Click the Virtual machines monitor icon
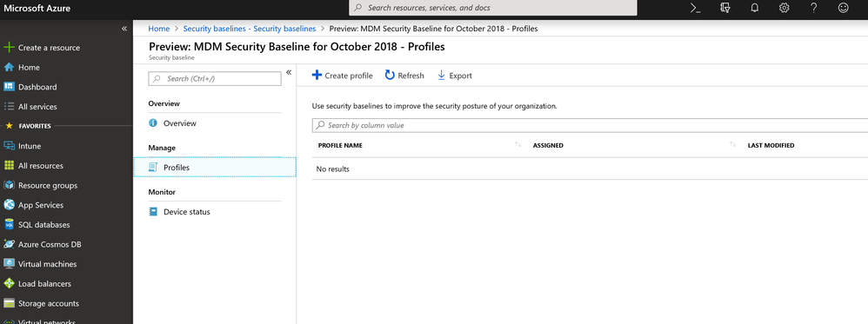Viewport: 868px width, 324px height. coord(9,264)
